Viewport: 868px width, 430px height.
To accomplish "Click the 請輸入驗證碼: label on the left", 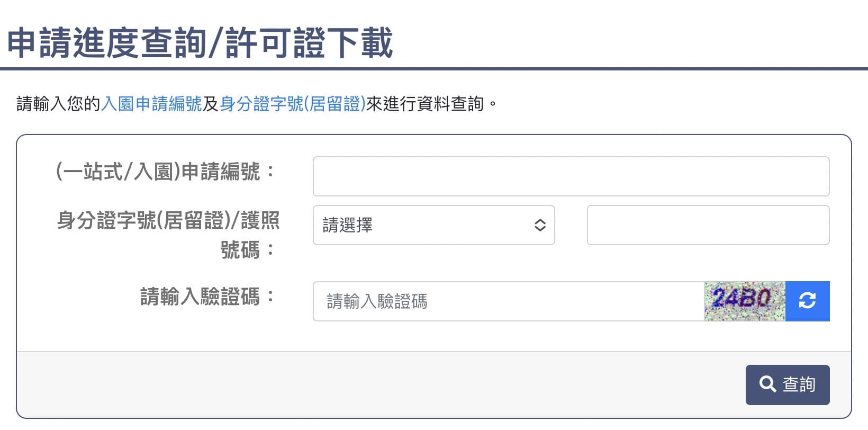I will [208, 297].
